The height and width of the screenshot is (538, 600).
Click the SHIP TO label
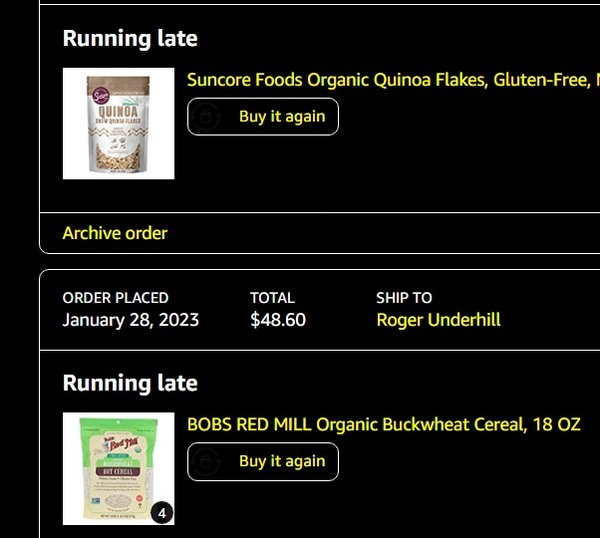click(x=404, y=298)
